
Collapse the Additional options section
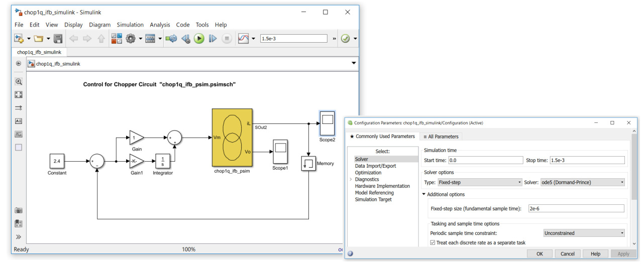click(x=424, y=195)
